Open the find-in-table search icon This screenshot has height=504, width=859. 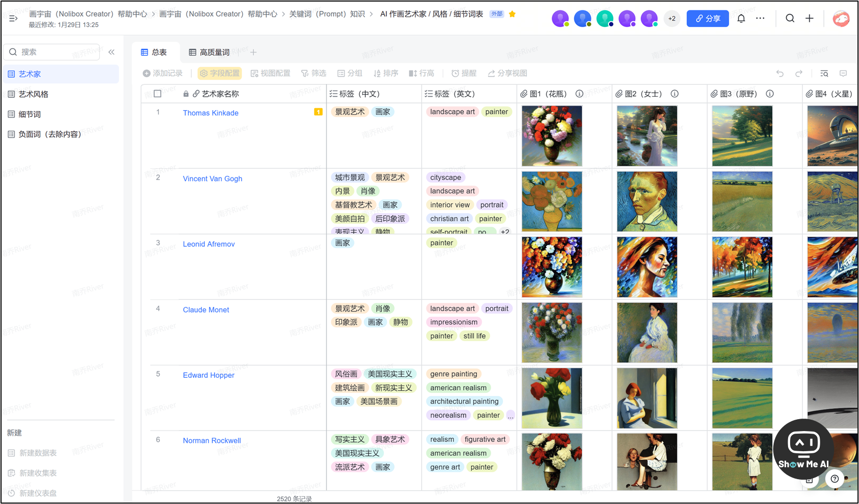(824, 73)
